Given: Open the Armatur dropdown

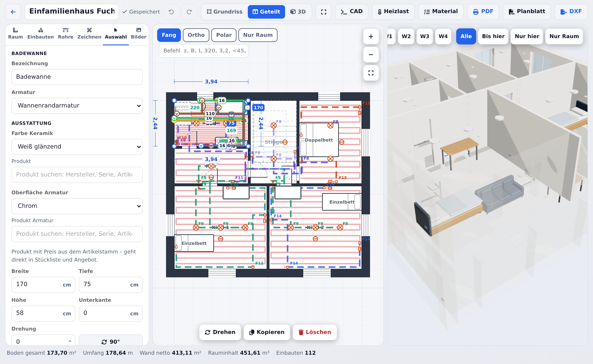Looking at the screenshot, I should (x=77, y=106).
